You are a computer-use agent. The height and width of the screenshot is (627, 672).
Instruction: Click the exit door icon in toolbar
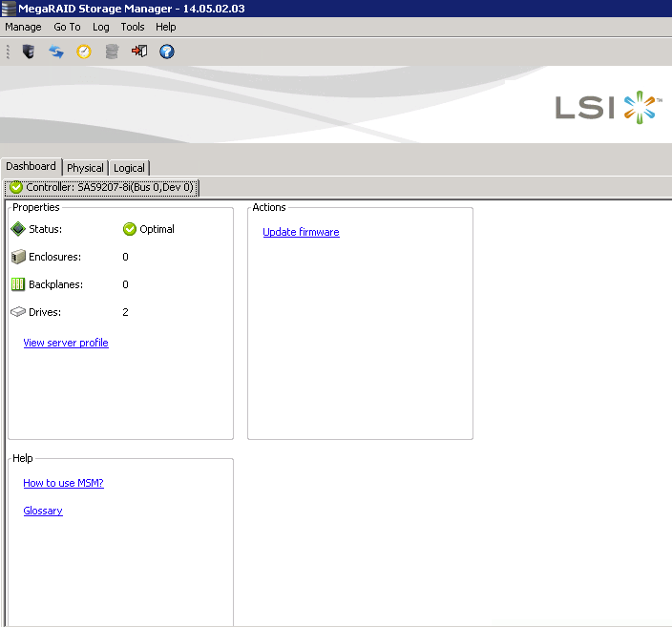(139, 52)
